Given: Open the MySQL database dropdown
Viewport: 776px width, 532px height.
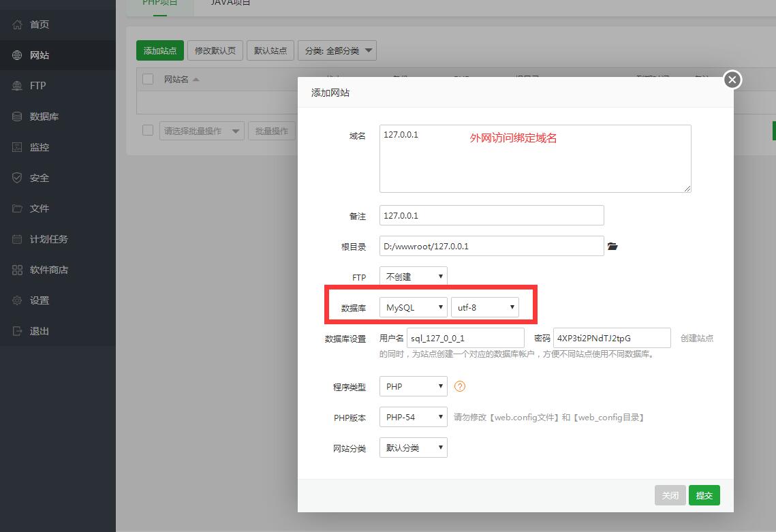Looking at the screenshot, I should click(413, 307).
